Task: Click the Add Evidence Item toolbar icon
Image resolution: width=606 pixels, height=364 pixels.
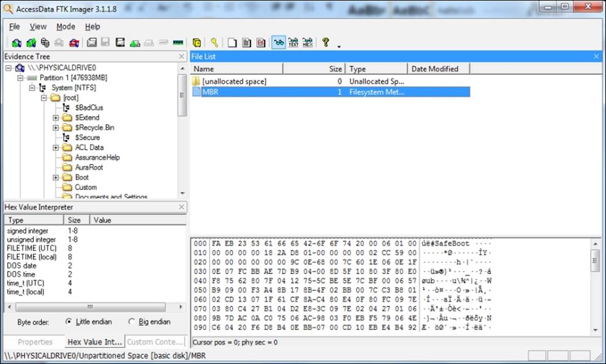Action: 17,43
